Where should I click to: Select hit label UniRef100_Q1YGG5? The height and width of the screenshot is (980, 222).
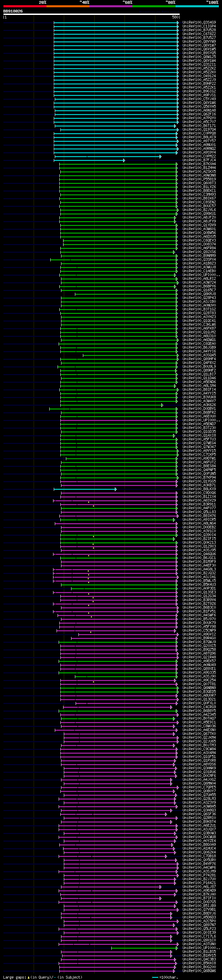tap(199, 481)
